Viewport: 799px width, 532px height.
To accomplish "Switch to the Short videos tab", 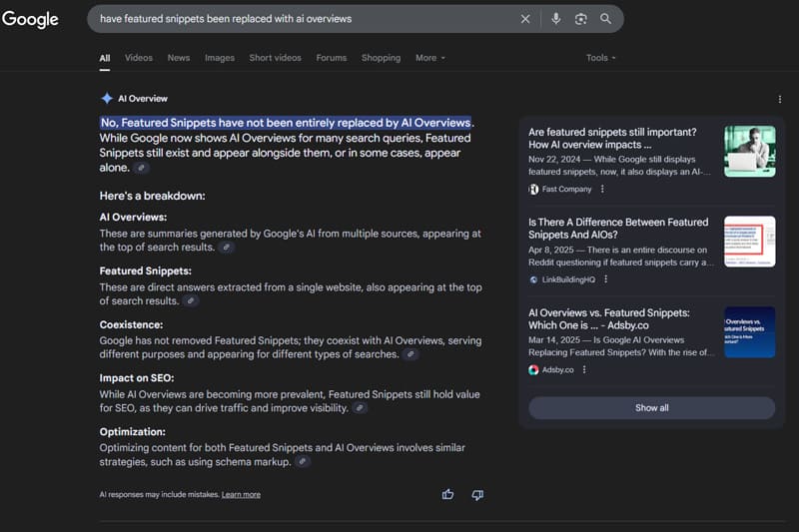I will pyautogui.click(x=276, y=58).
